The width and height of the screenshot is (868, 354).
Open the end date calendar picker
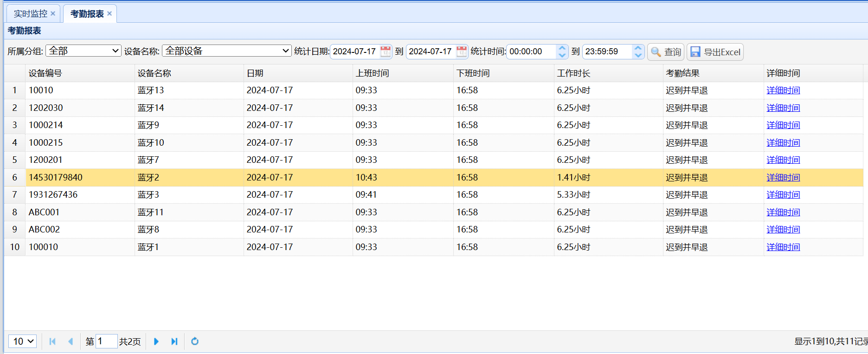click(462, 51)
